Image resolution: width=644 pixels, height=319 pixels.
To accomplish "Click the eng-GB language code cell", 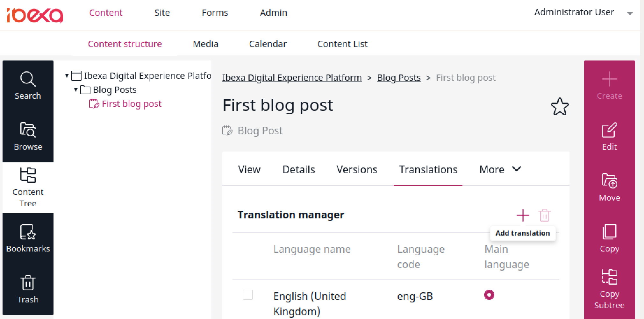I will click(x=415, y=296).
